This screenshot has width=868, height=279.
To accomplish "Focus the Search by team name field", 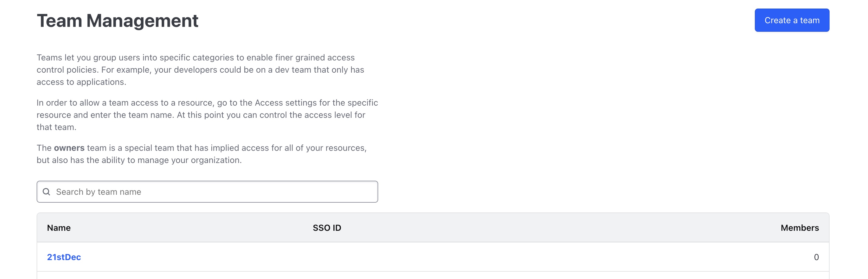I will click(216, 192).
